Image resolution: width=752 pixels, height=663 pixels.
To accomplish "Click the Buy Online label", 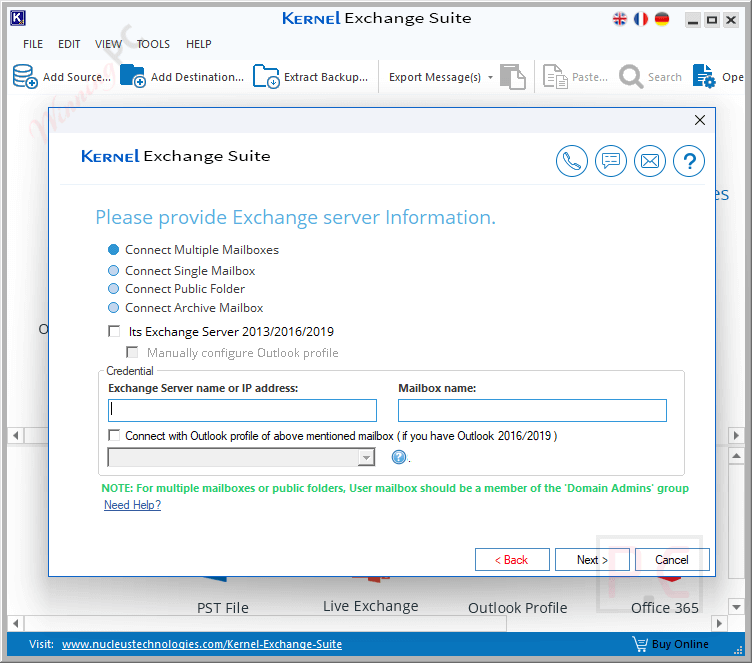I will point(680,644).
